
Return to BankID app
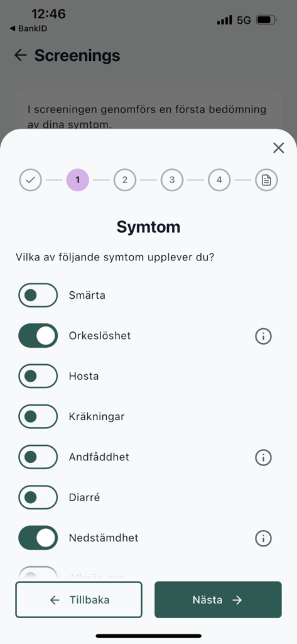[x=28, y=29]
